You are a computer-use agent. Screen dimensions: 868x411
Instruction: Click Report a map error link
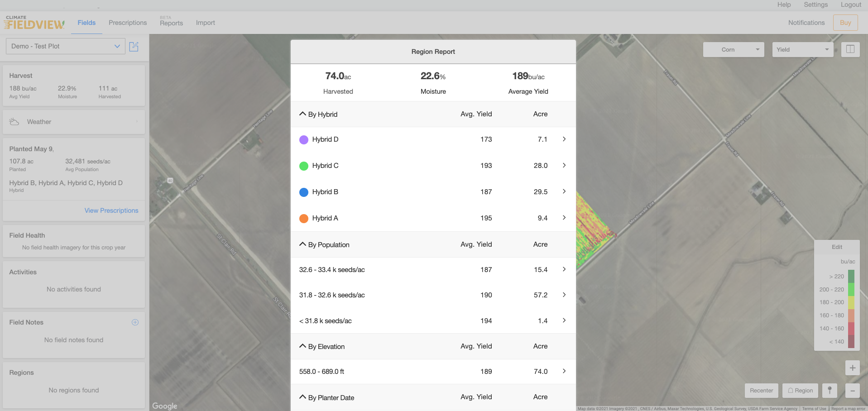click(x=848, y=409)
